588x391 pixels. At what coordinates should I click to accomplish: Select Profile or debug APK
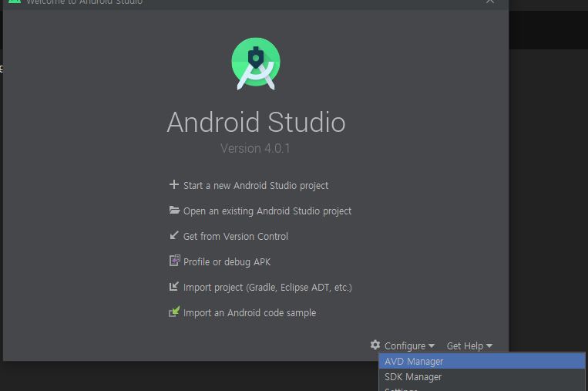click(x=227, y=262)
